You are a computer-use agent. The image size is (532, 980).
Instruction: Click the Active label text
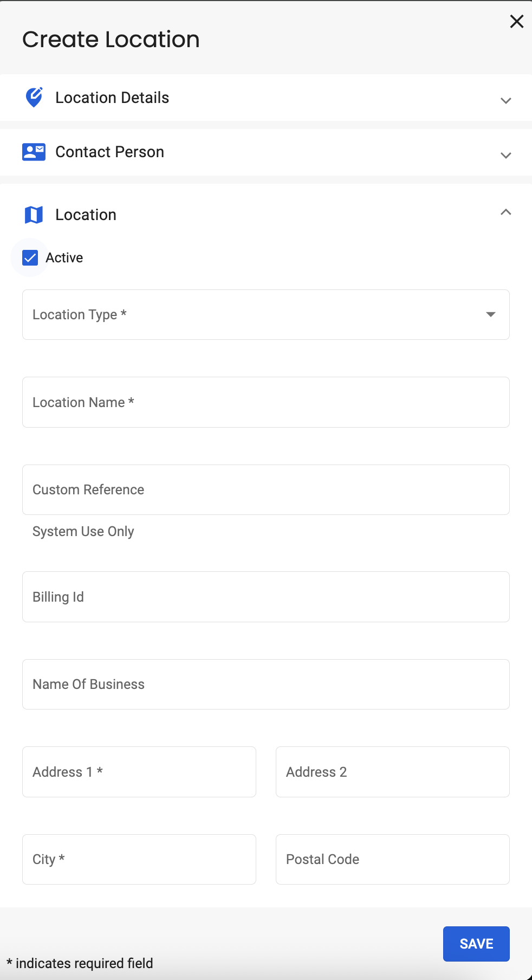64,258
